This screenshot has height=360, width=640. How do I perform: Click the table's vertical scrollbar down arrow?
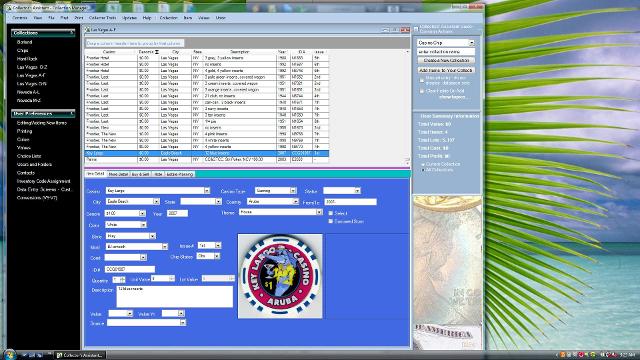point(407,163)
